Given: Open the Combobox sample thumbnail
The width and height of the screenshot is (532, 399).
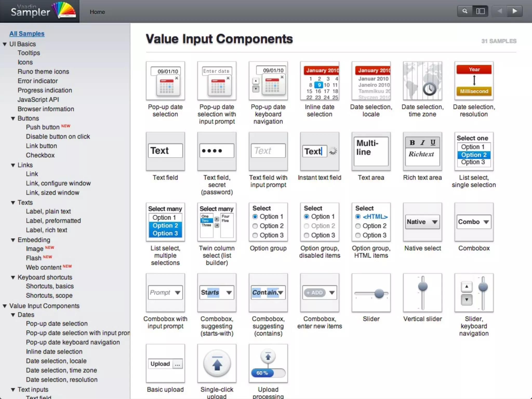Looking at the screenshot, I should pyautogui.click(x=474, y=222).
